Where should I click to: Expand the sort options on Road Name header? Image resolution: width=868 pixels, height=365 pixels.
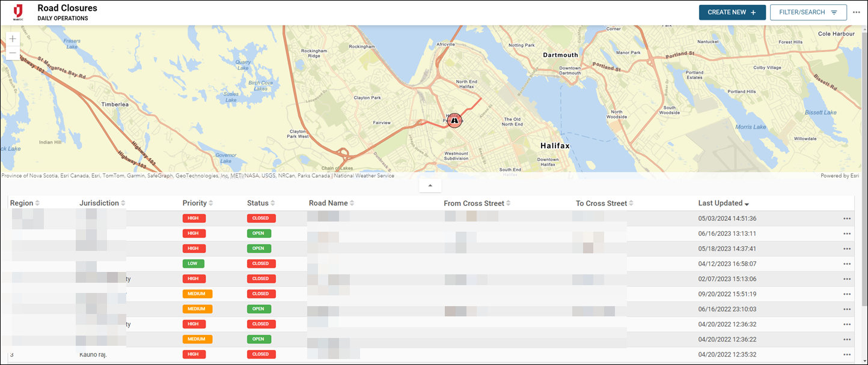pos(353,203)
